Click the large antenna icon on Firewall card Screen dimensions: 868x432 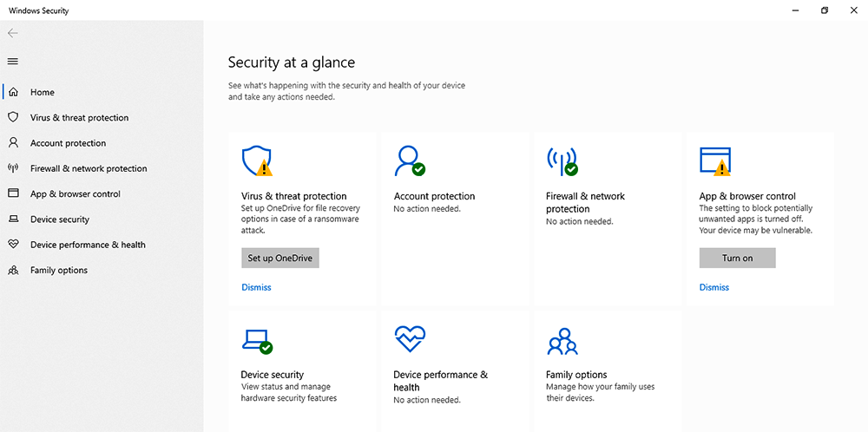[562, 161]
